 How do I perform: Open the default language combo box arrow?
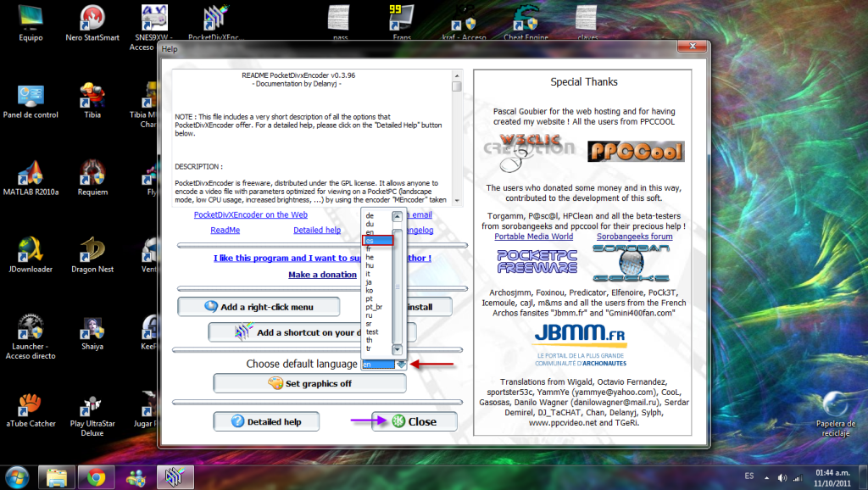coord(401,365)
